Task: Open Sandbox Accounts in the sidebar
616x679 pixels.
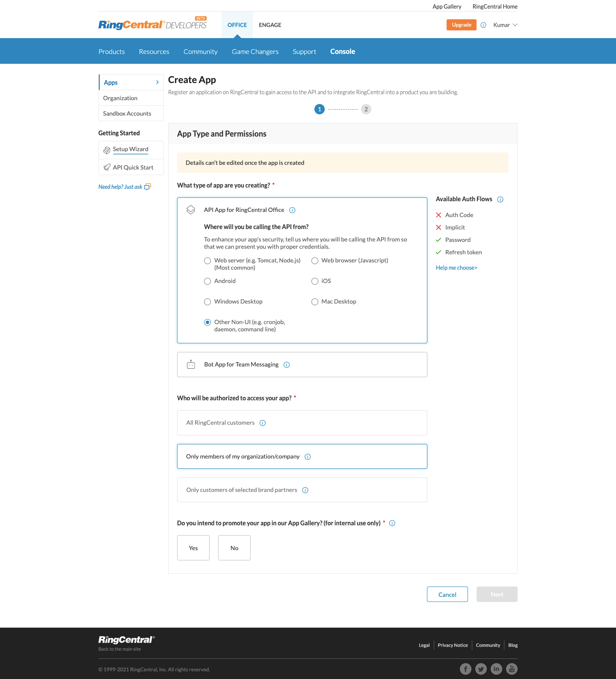Action: [131, 113]
